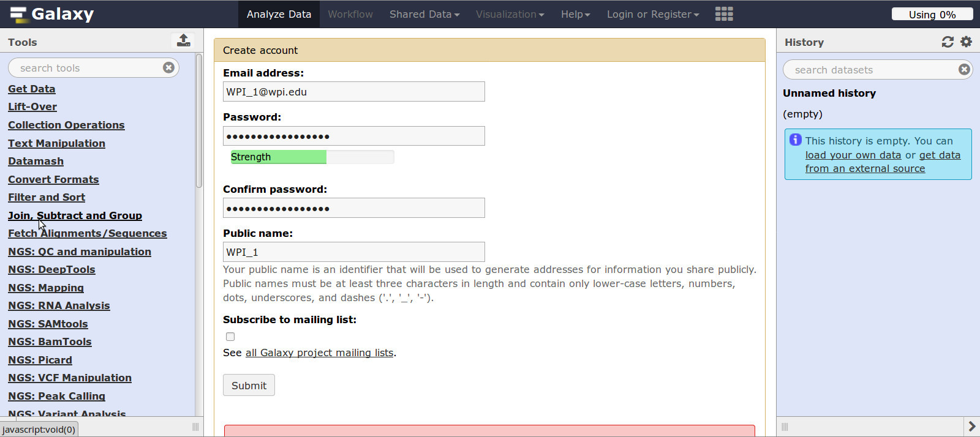Click the tools panel resize handle

coord(195,427)
